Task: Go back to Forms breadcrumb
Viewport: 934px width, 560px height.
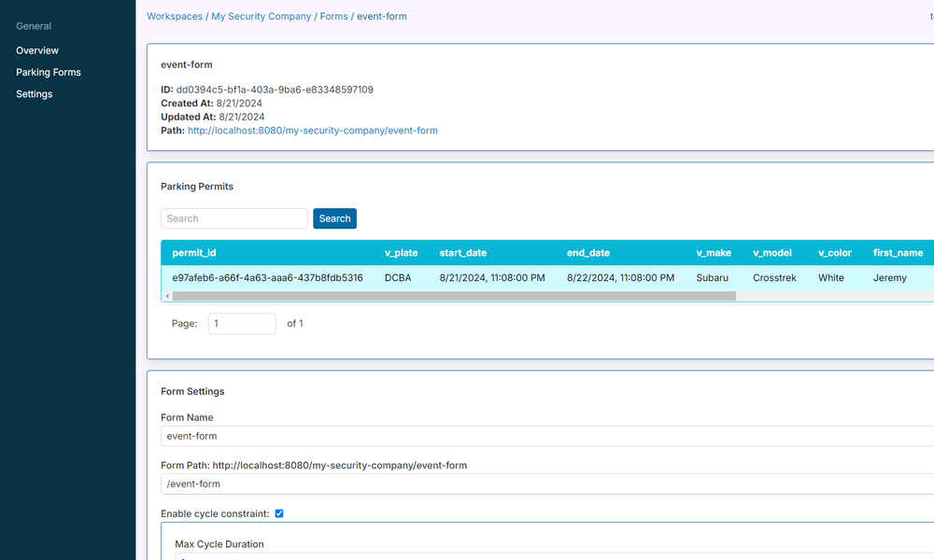Action: 333,16
